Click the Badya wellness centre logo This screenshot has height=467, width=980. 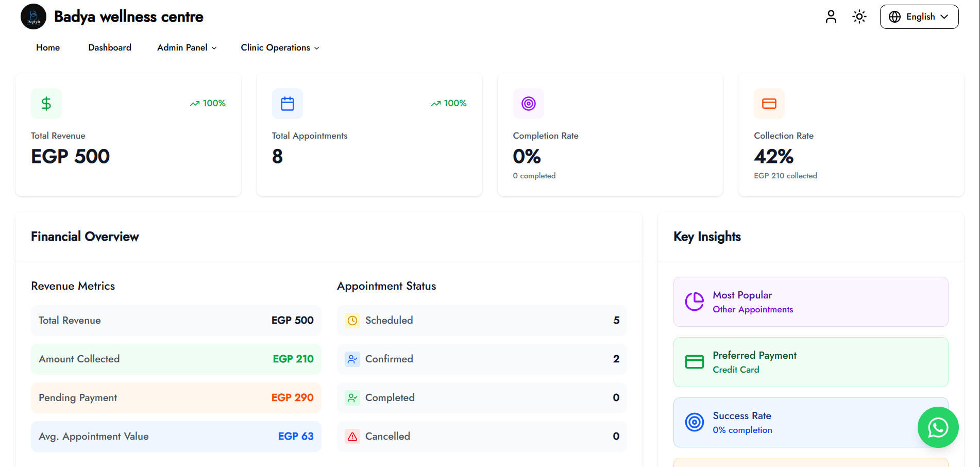(33, 16)
